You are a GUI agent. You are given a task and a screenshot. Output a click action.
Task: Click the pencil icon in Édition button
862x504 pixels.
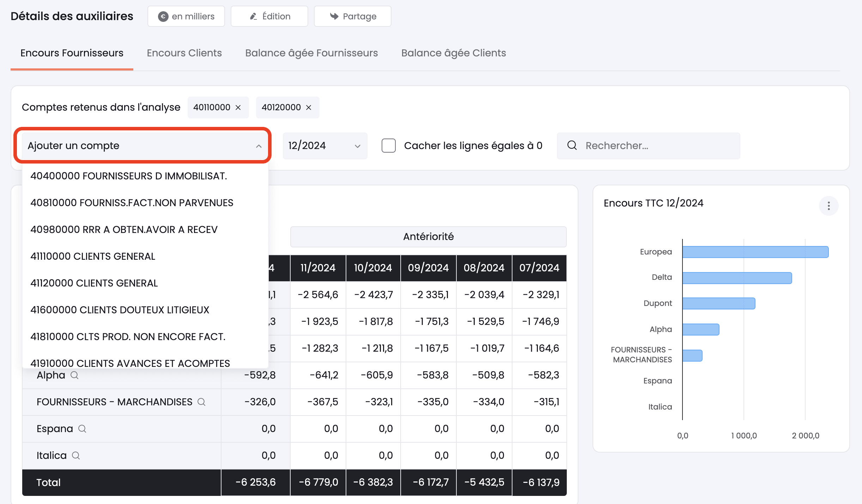click(x=253, y=17)
